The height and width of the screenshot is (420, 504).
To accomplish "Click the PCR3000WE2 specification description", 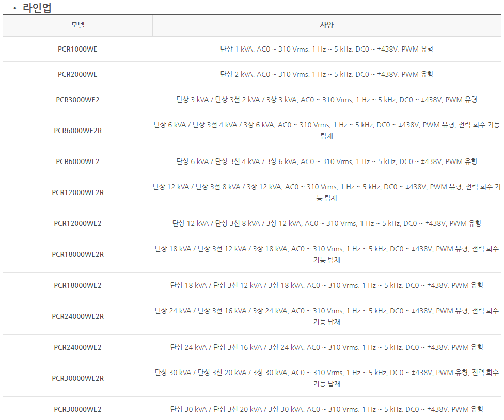I will coord(326,100).
